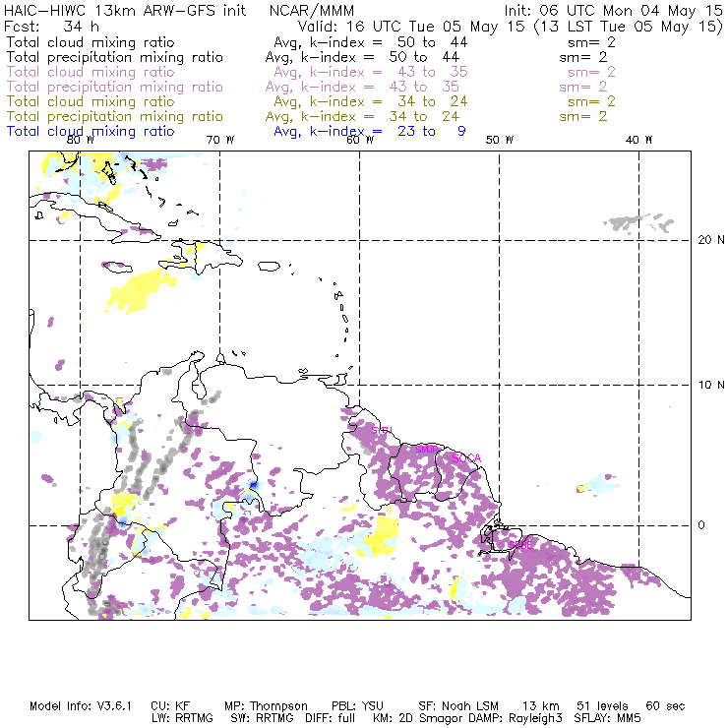
Task: Click the 'SW: RRTMG' footer entry
Action: [262, 718]
